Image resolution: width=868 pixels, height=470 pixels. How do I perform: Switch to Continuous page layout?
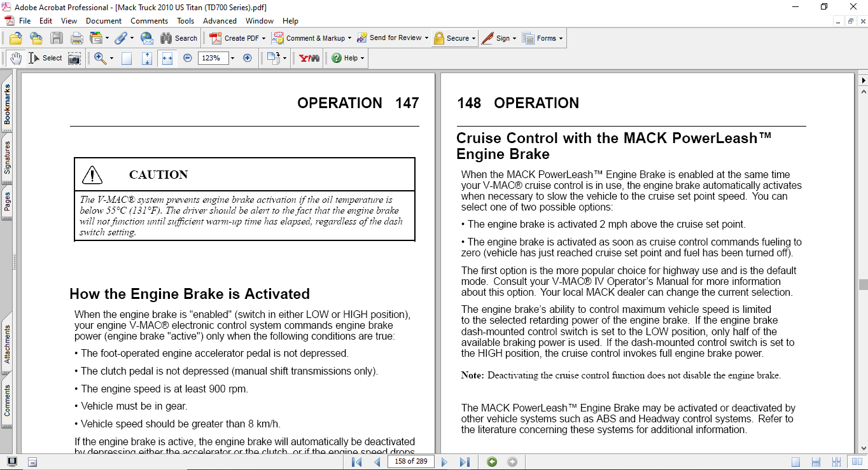[817, 462]
